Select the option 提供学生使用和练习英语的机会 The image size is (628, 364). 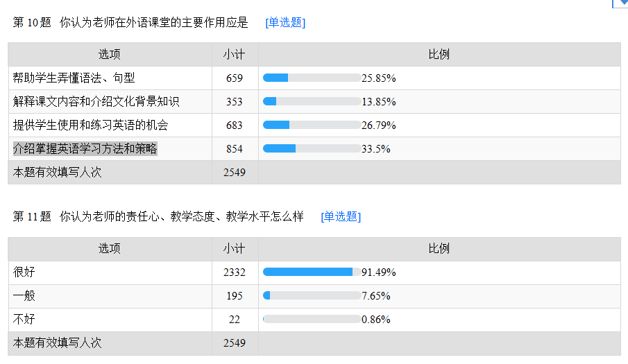coord(90,125)
